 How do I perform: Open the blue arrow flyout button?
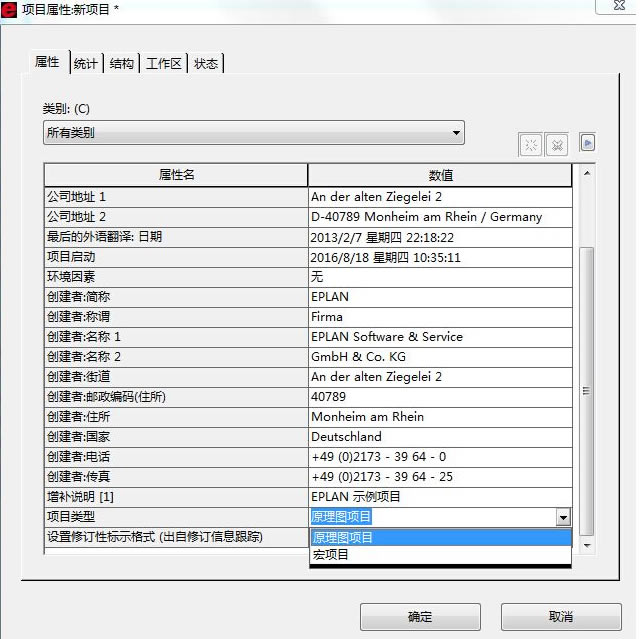pyautogui.click(x=588, y=143)
